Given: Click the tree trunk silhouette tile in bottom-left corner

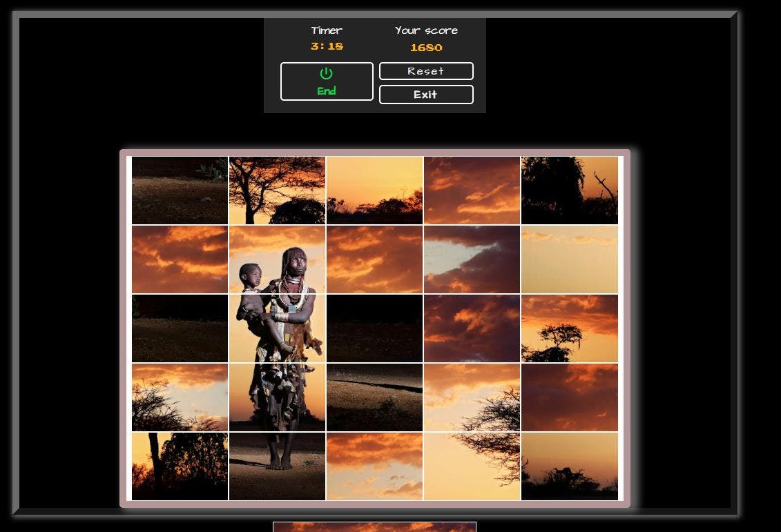Looking at the screenshot, I should (x=180, y=466).
